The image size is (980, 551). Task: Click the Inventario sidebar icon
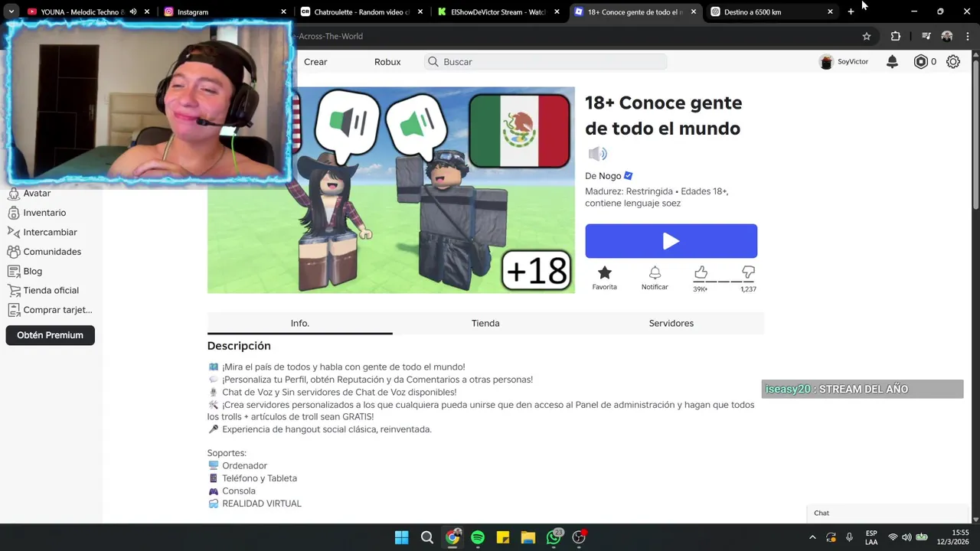click(x=13, y=213)
